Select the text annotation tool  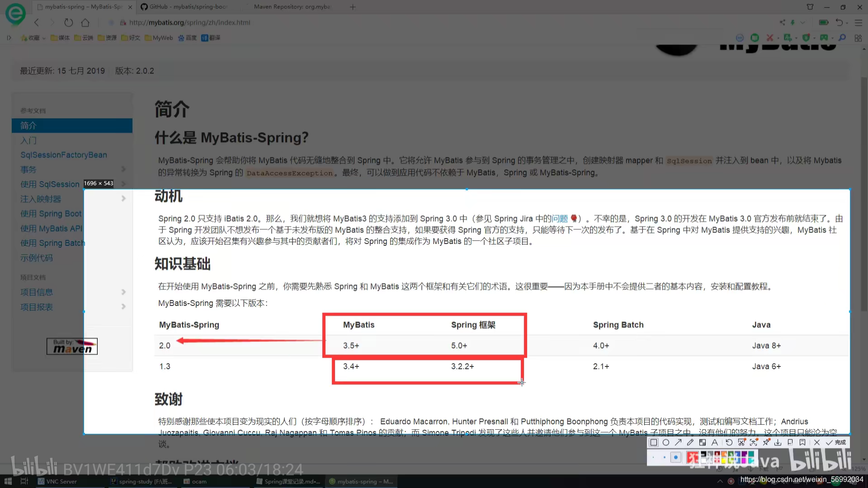[715, 442]
